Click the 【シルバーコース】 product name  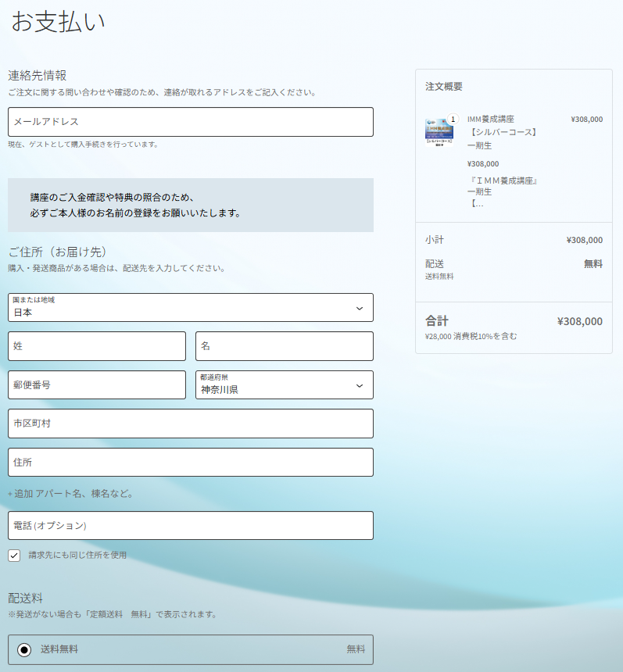503,132
